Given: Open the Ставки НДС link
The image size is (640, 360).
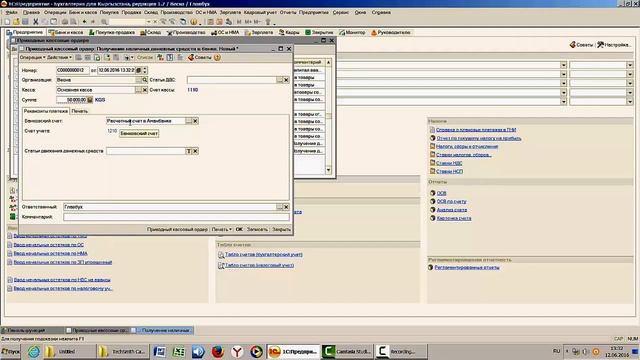Looking at the screenshot, I should coord(449,163).
